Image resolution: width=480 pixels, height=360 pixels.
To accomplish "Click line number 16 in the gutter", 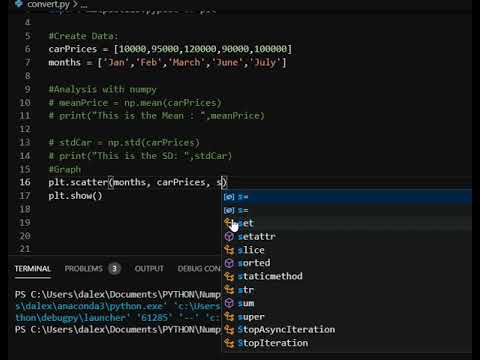I will pos(25,182).
